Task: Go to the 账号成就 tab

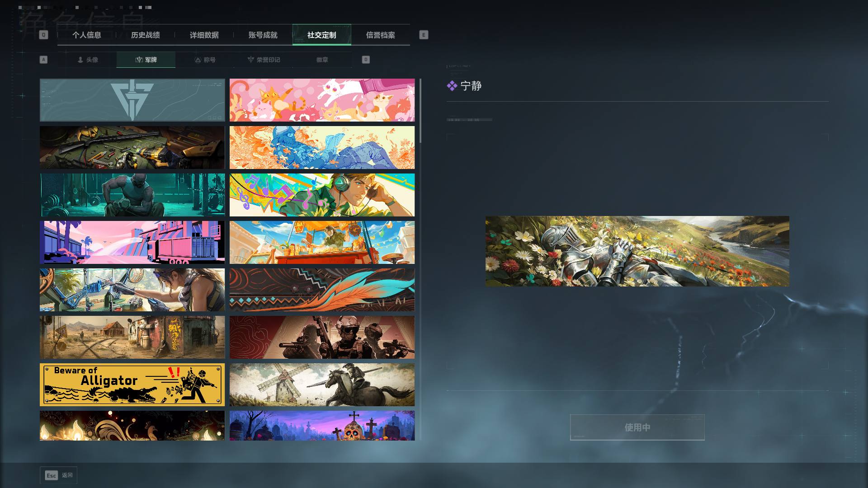Action: click(x=263, y=35)
